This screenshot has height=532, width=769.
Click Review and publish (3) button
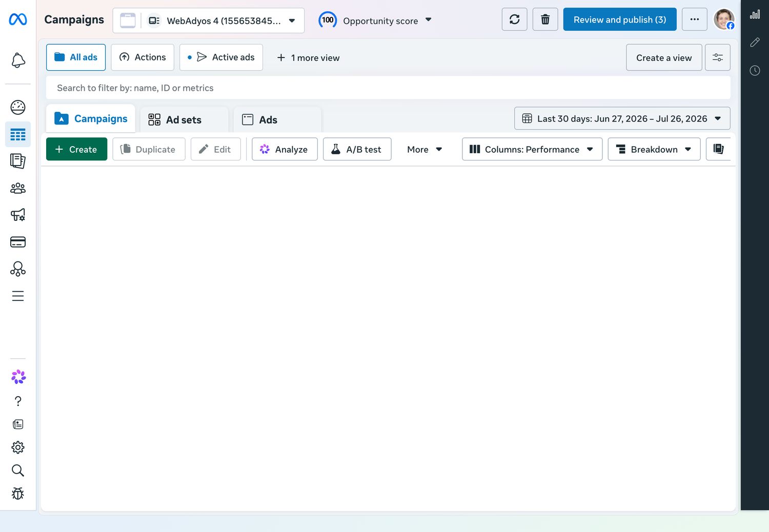[x=620, y=19]
